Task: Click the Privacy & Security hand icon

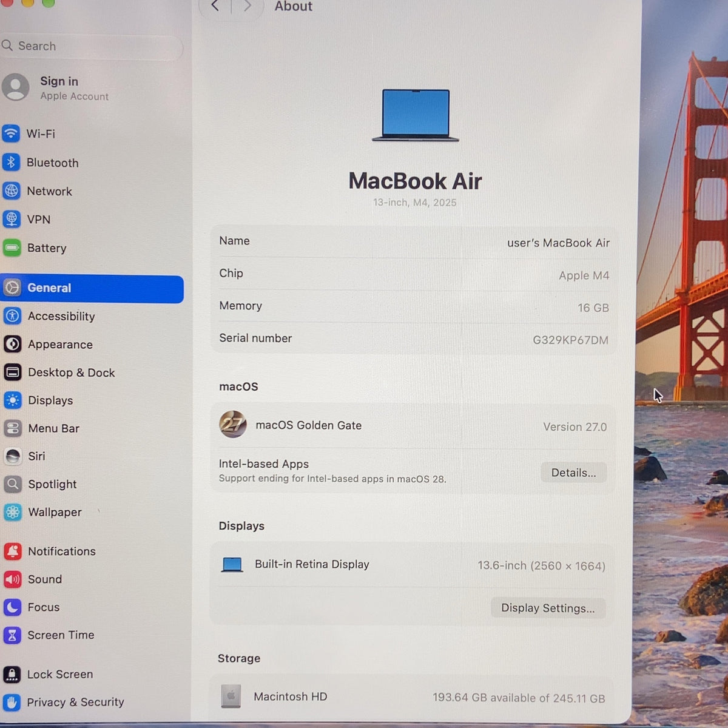Action: (12, 702)
